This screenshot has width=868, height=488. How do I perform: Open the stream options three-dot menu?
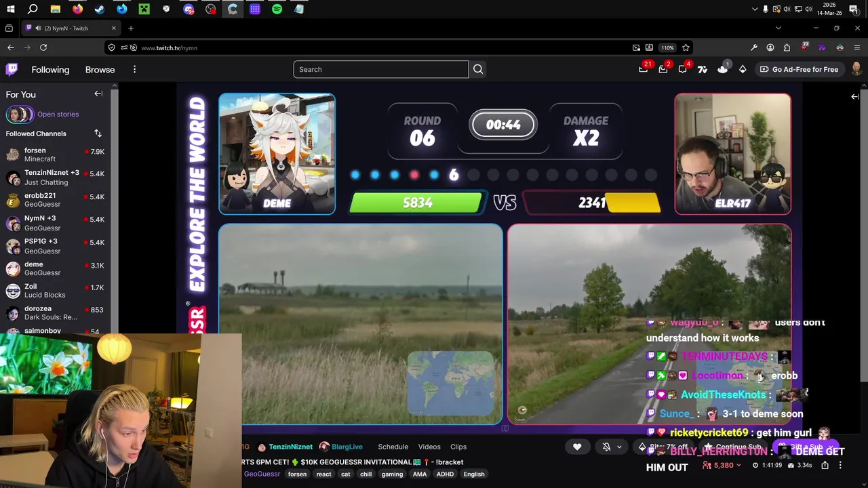point(840,465)
